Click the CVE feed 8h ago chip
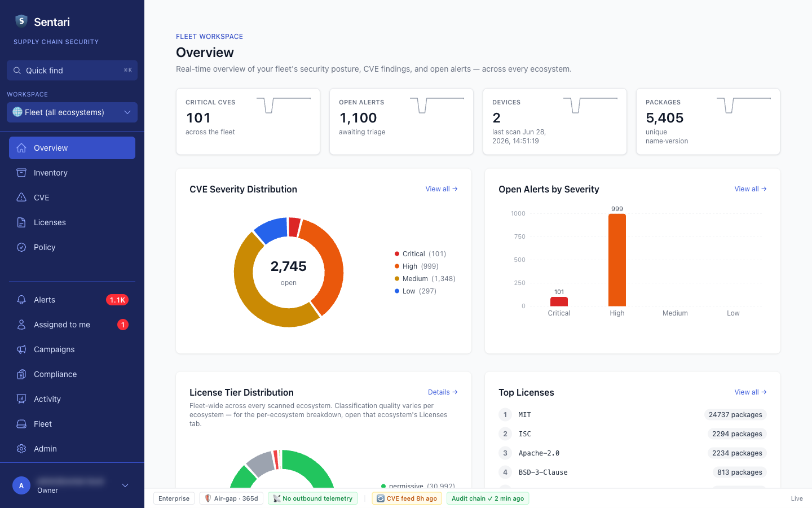This screenshot has height=508, width=812. 407,498
